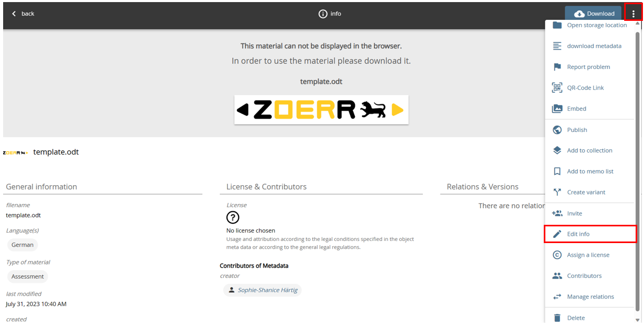Click the Report problem flag icon
The height and width of the screenshot is (326, 644).
click(x=557, y=67)
